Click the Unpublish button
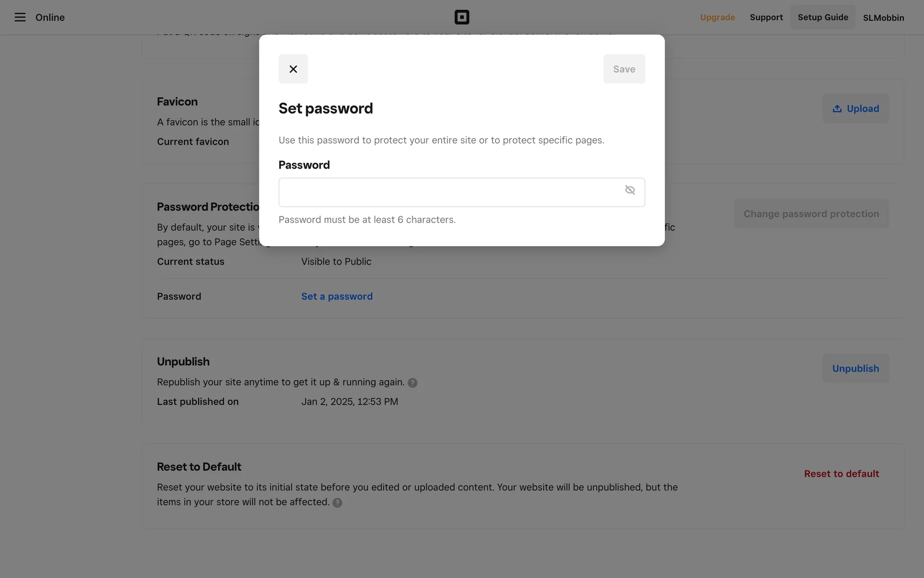The height and width of the screenshot is (578, 924). pos(855,368)
